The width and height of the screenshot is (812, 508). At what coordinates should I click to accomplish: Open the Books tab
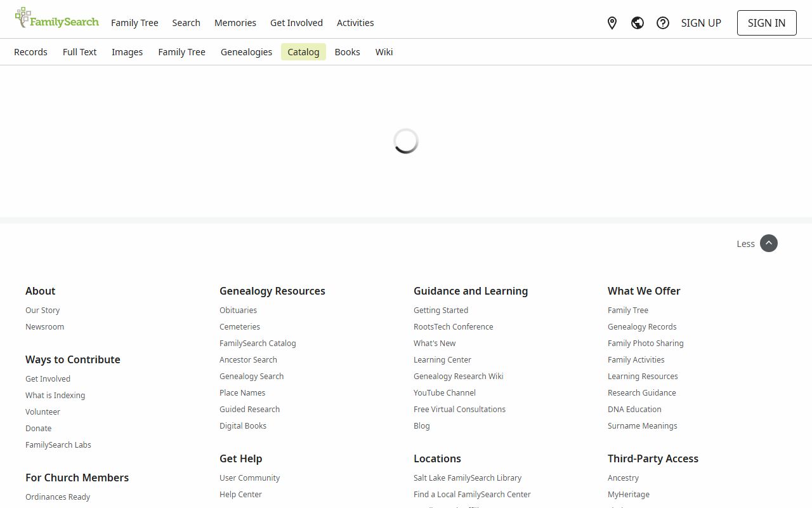click(x=347, y=52)
